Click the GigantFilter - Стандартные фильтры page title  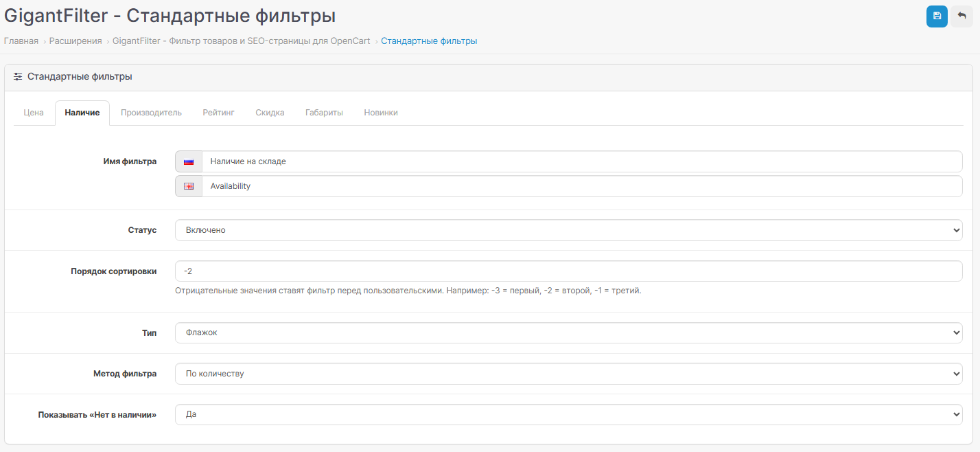click(x=170, y=16)
